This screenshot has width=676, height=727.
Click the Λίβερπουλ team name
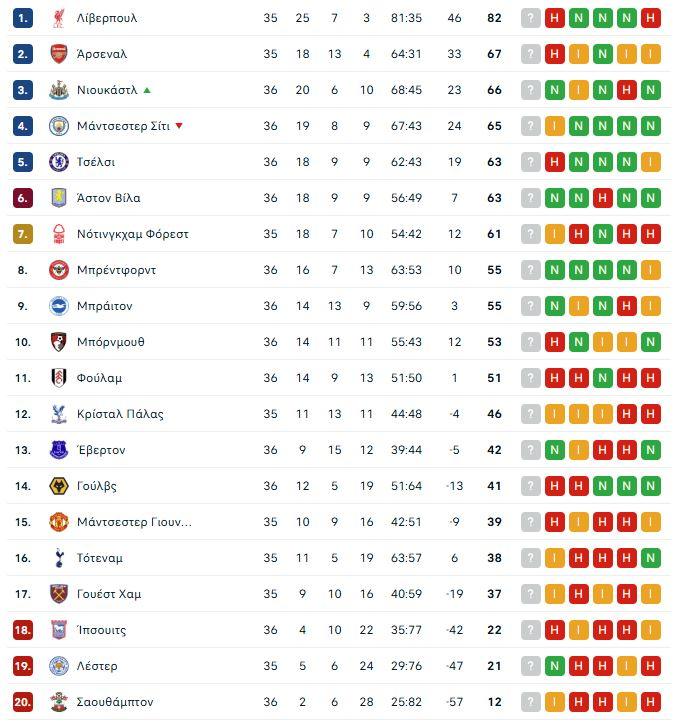pyautogui.click(x=107, y=18)
